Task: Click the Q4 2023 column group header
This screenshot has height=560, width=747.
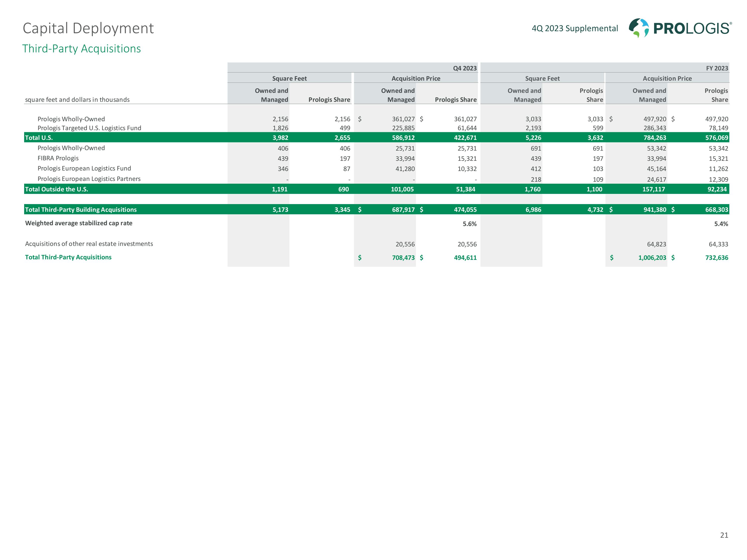Action: (464, 68)
